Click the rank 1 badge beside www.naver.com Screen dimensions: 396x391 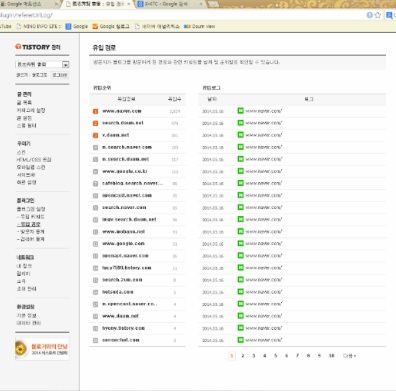pos(95,111)
